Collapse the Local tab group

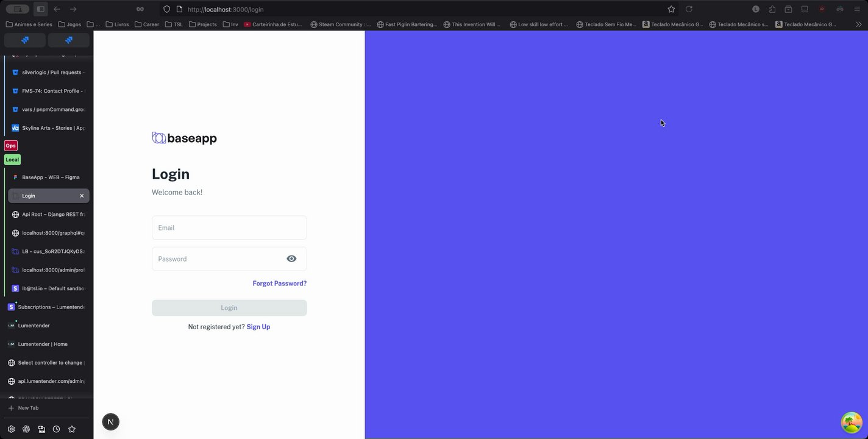(12, 160)
